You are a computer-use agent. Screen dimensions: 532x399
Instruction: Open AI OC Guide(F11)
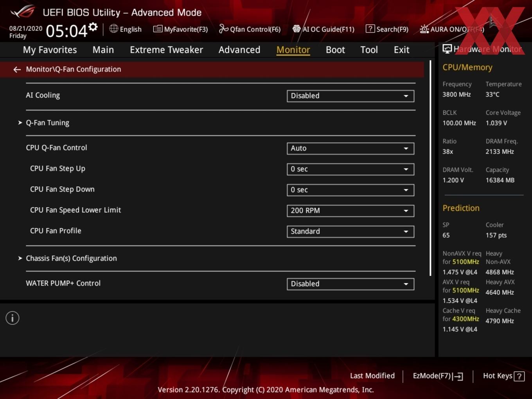[x=324, y=29]
